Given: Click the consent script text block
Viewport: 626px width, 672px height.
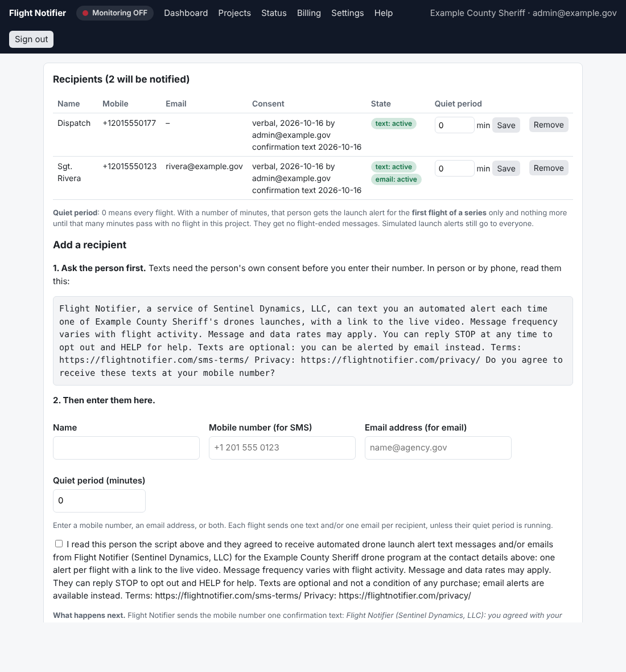Looking at the screenshot, I should (x=312, y=341).
